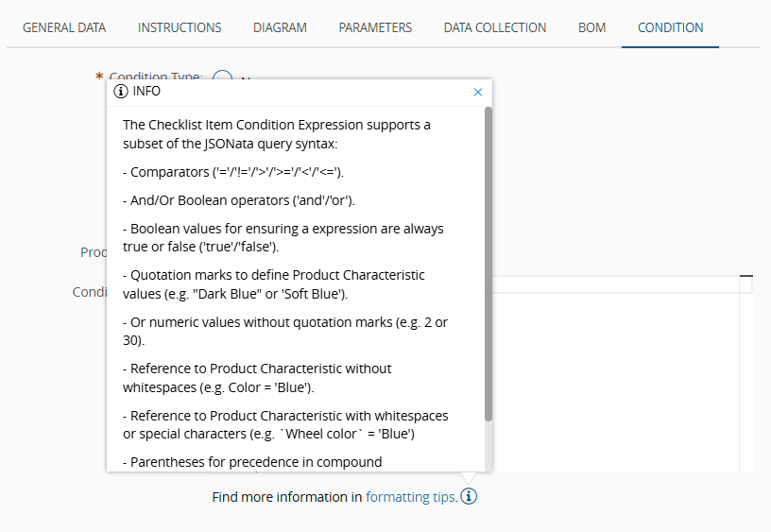Open the Parameters tab
The width and height of the screenshot is (771, 532).
tap(375, 27)
